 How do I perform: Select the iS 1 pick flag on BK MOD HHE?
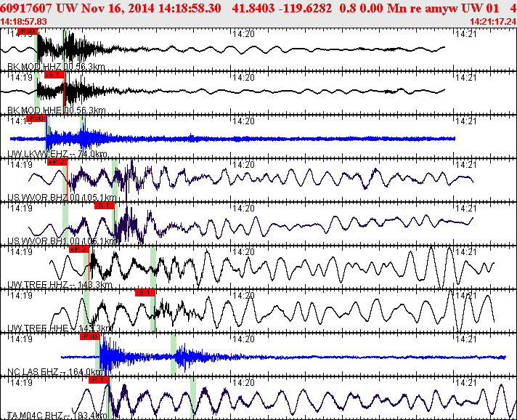pos(54,75)
